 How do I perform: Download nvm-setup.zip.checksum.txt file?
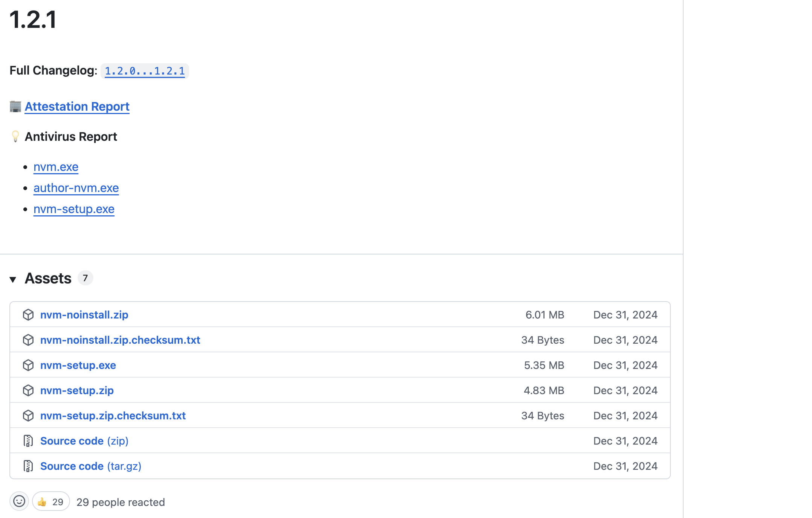point(113,416)
